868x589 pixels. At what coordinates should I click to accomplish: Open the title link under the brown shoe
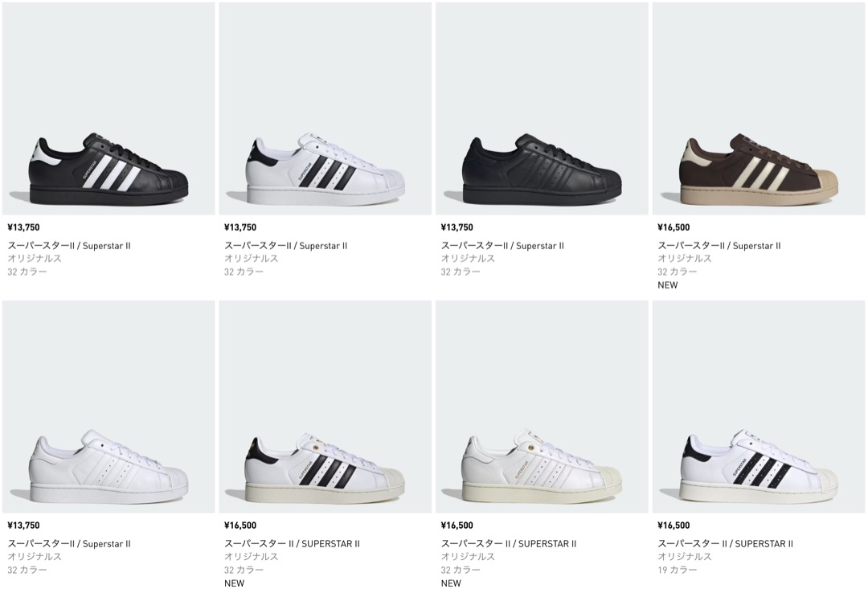coord(719,246)
